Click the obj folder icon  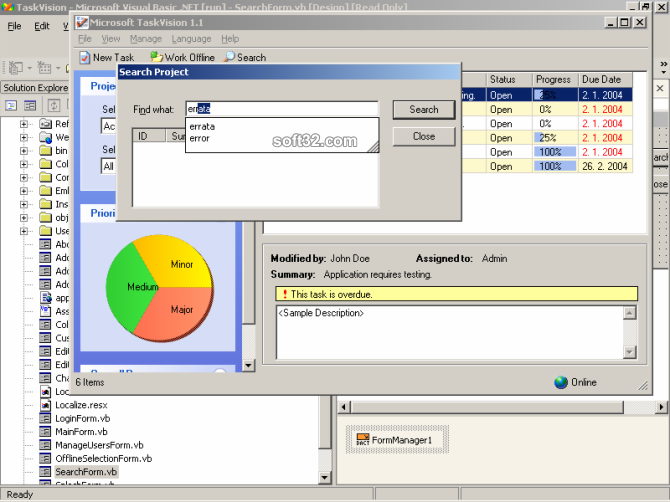click(x=45, y=217)
